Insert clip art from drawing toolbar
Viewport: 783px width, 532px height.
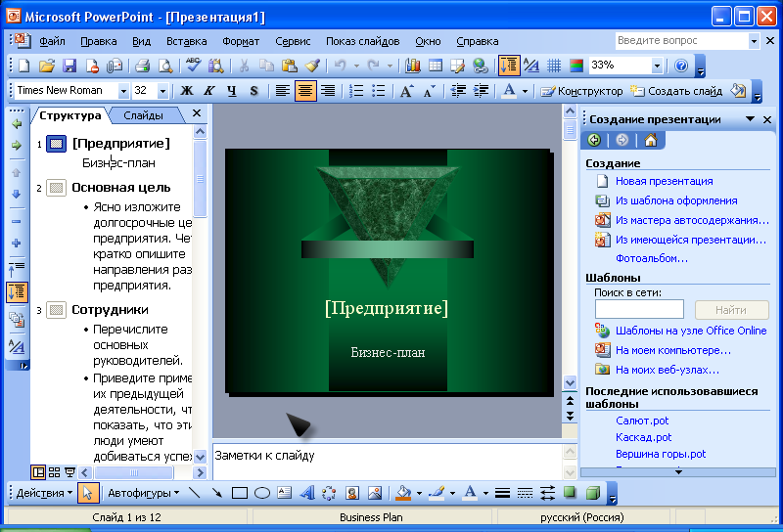[x=352, y=493]
